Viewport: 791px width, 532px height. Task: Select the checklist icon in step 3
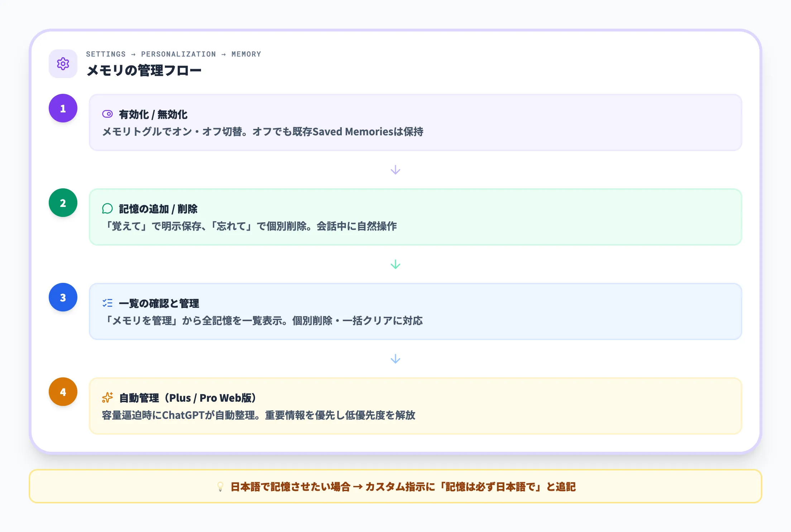[107, 303]
